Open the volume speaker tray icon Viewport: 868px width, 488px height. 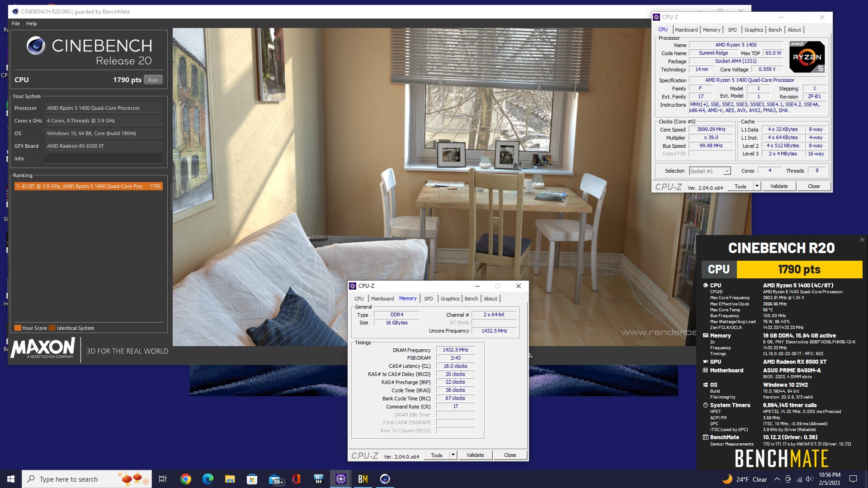[x=809, y=479]
